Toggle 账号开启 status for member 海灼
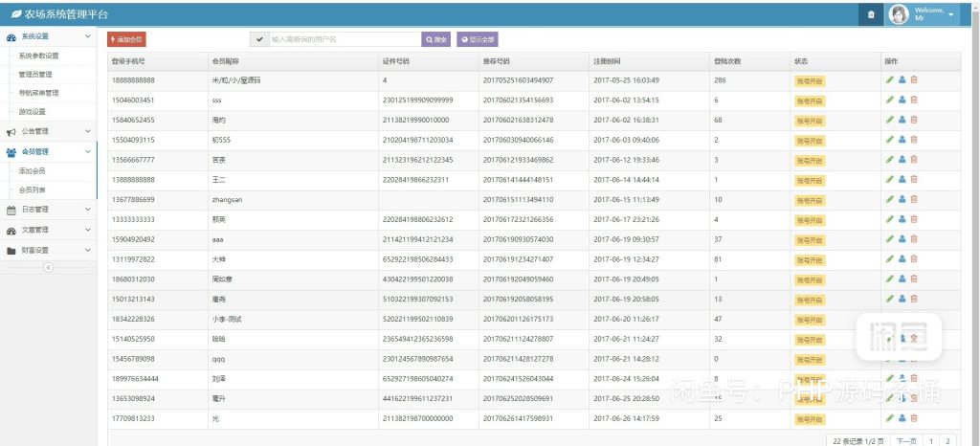The image size is (980, 446). point(810,120)
